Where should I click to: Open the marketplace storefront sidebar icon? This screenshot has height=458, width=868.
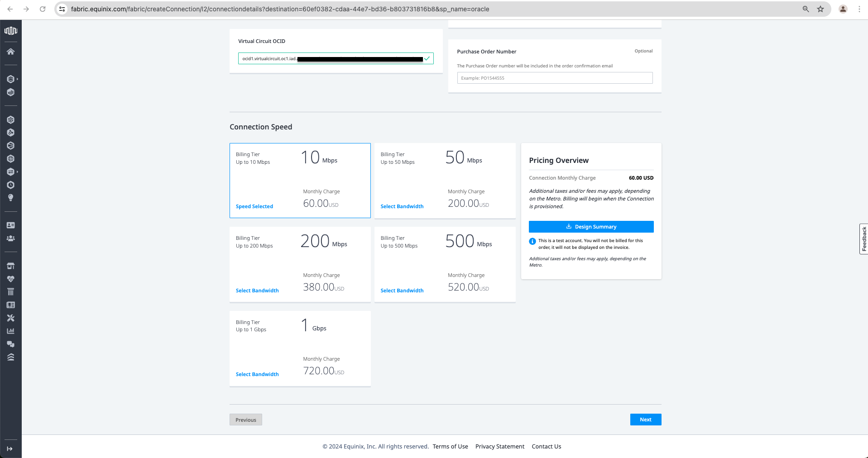click(10, 266)
